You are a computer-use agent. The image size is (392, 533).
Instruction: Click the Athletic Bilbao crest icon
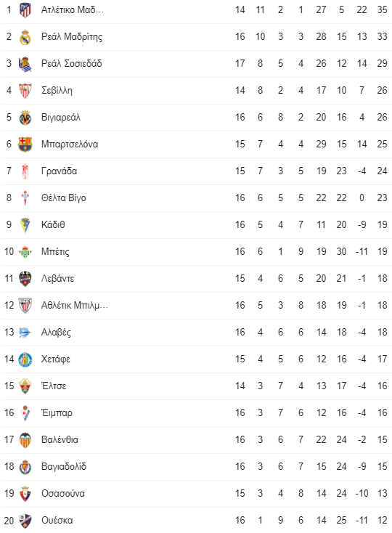pyautogui.click(x=25, y=305)
